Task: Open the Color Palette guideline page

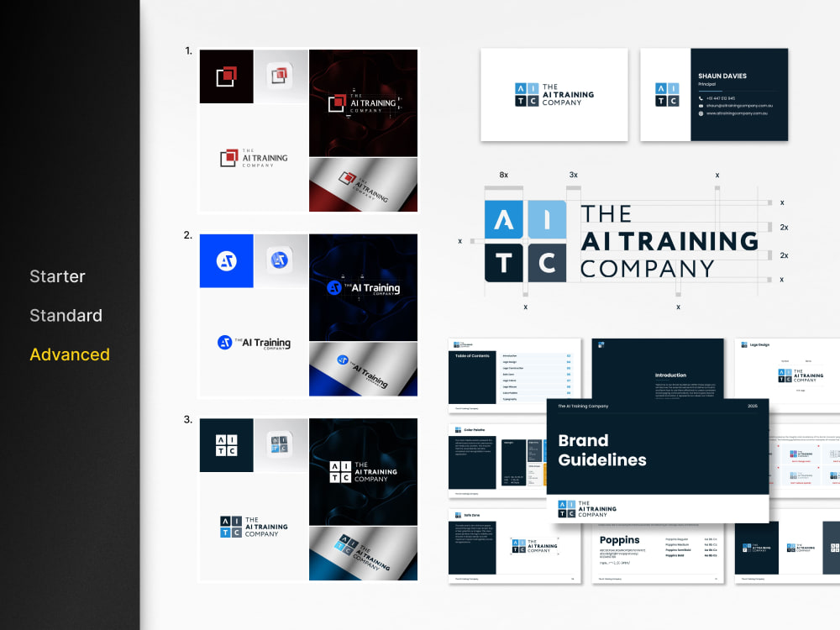Action: [x=497, y=461]
